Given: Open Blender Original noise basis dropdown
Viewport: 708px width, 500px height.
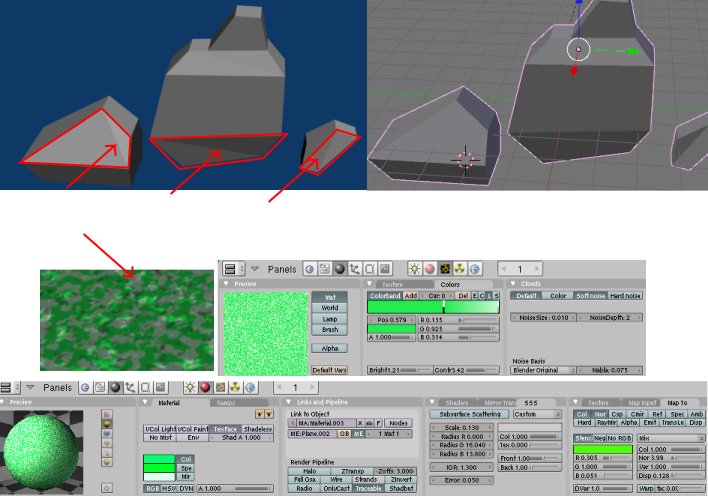Looking at the screenshot, I should 544,370.
